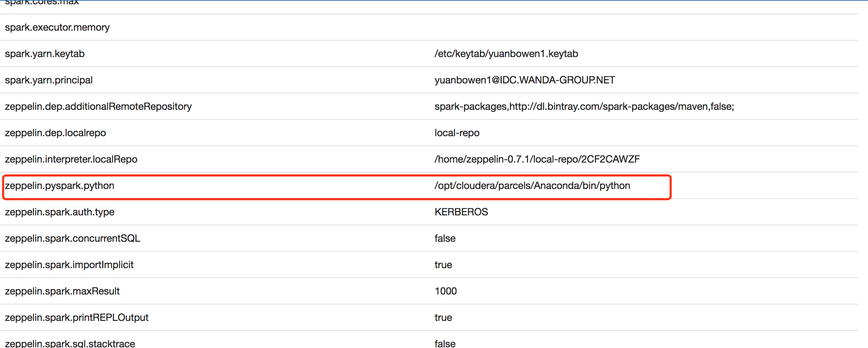The image size is (868, 348).
Task: Select the Anaconda python path value
Action: 532,186
